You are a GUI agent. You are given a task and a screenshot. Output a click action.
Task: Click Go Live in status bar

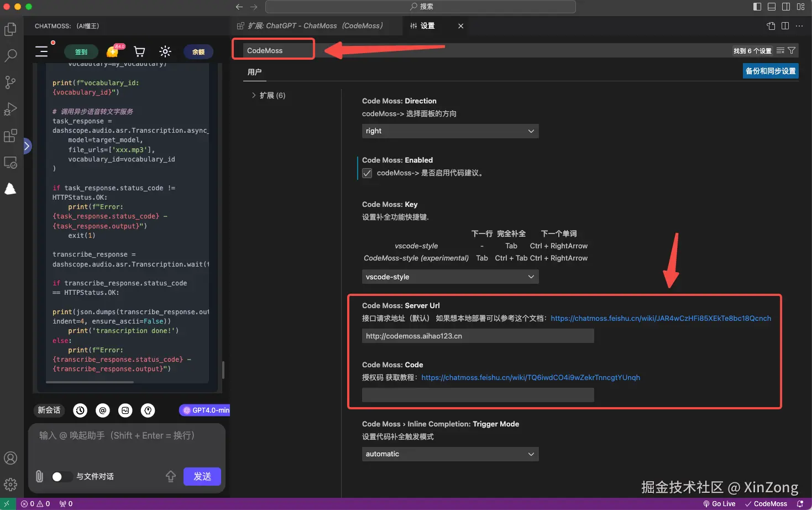coord(719,504)
